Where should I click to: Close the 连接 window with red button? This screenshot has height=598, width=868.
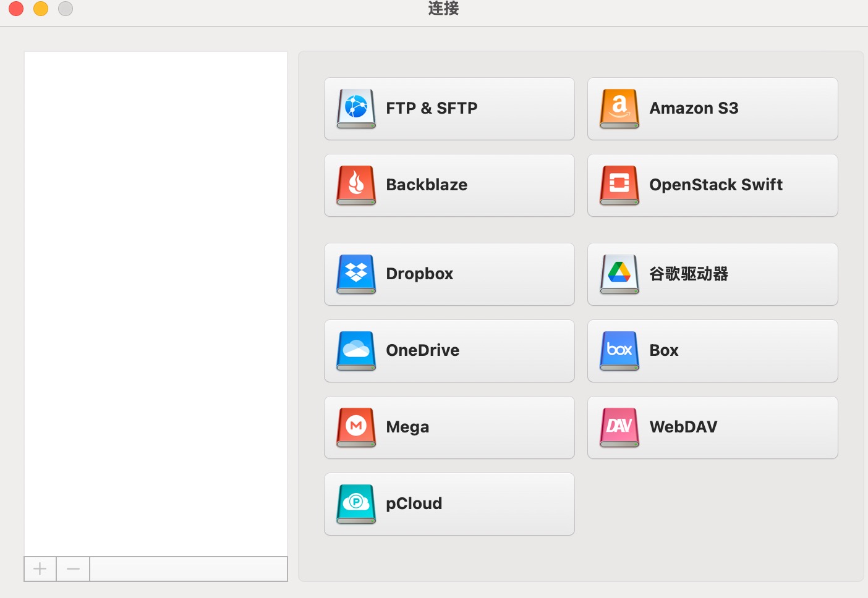pos(16,8)
